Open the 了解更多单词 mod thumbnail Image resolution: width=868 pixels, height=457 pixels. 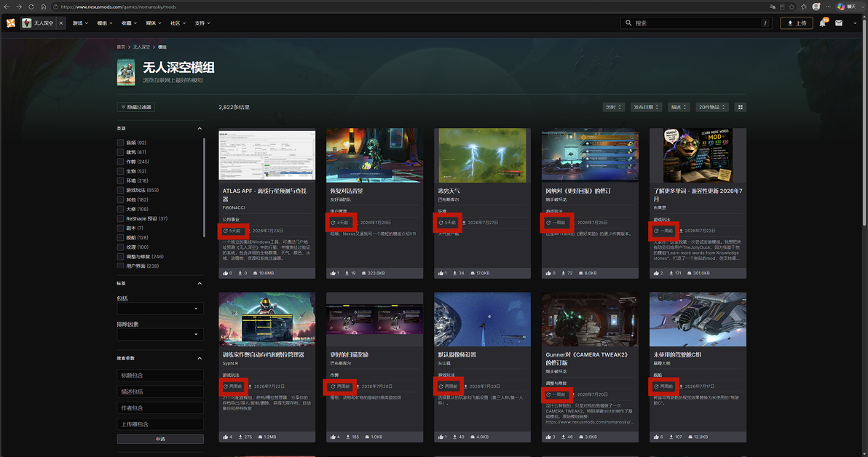tap(698, 155)
